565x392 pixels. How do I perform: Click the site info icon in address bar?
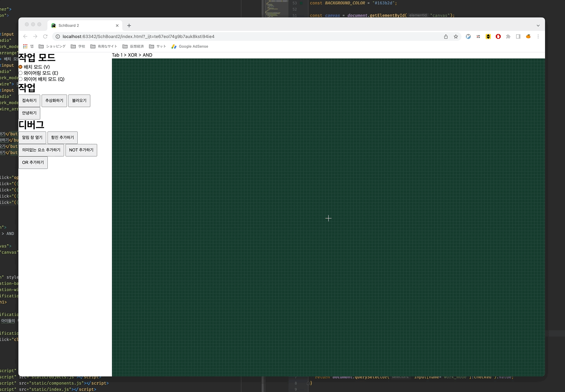[x=58, y=36]
